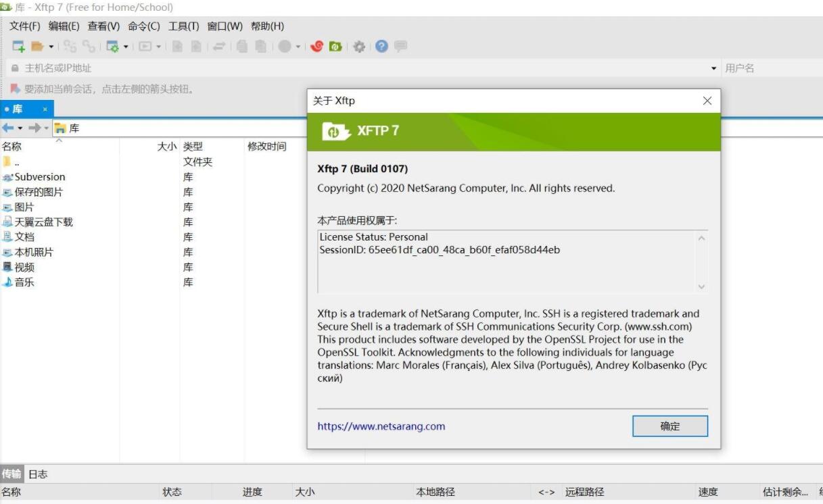The height and width of the screenshot is (504, 823).
Task: Close the 关于 Xftp dialog
Action: (707, 101)
